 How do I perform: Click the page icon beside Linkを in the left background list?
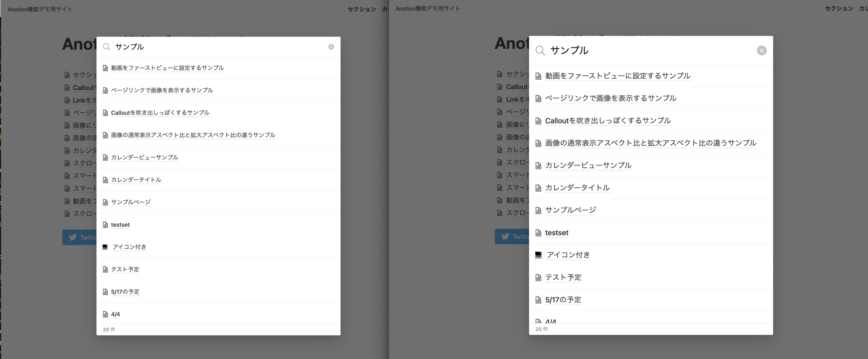pyautogui.click(x=67, y=100)
